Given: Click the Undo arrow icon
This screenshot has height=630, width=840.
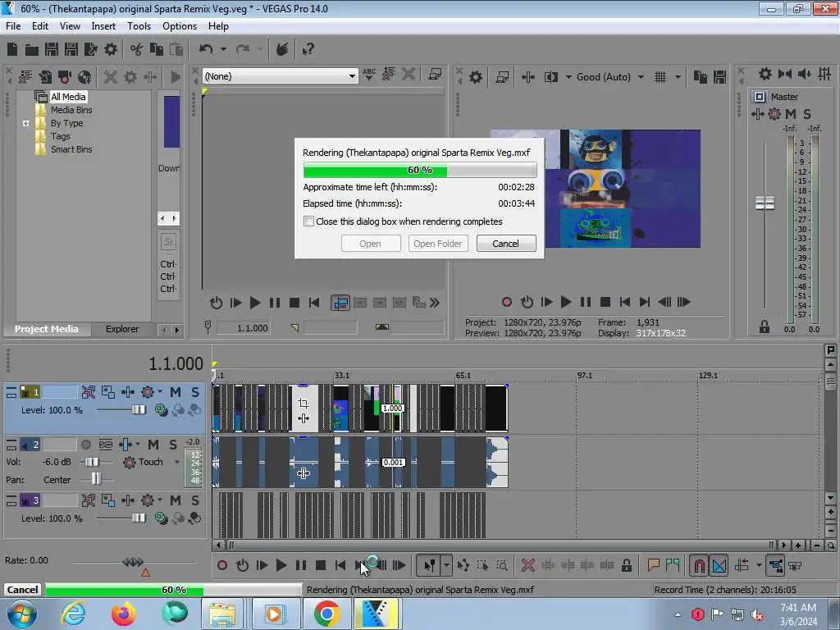Looking at the screenshot, I should coord(206,49).
